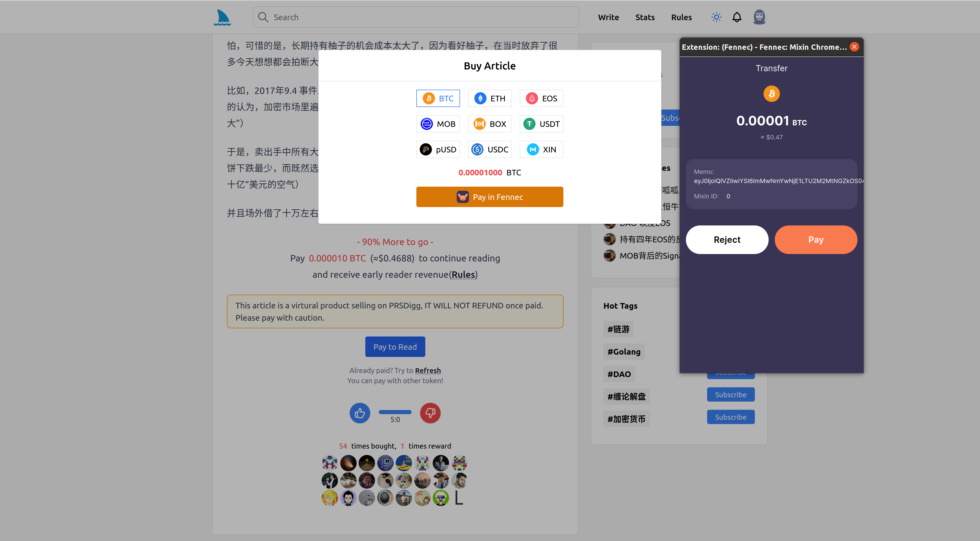Click the Refresh link
The height and width of the screenshot is (541, 980).
pyautogui.click(x=428, y=370)
